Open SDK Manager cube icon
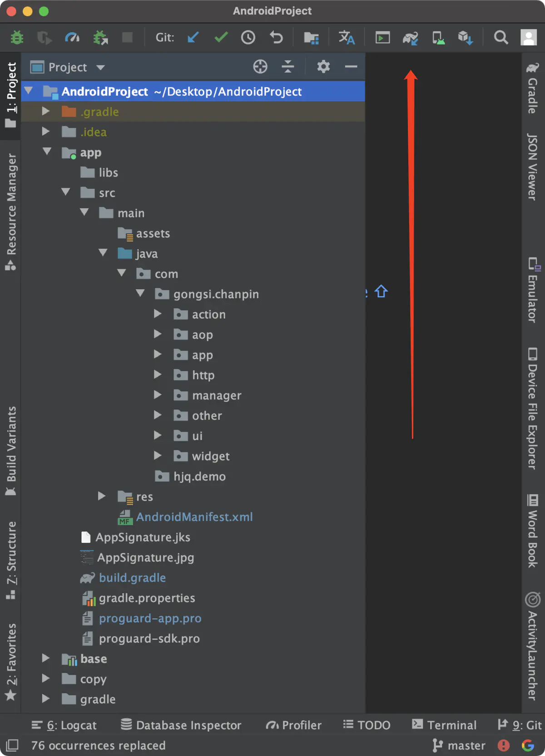Image resolution: width=545 pixels, height=756 pixels. [x=466, y=38]
